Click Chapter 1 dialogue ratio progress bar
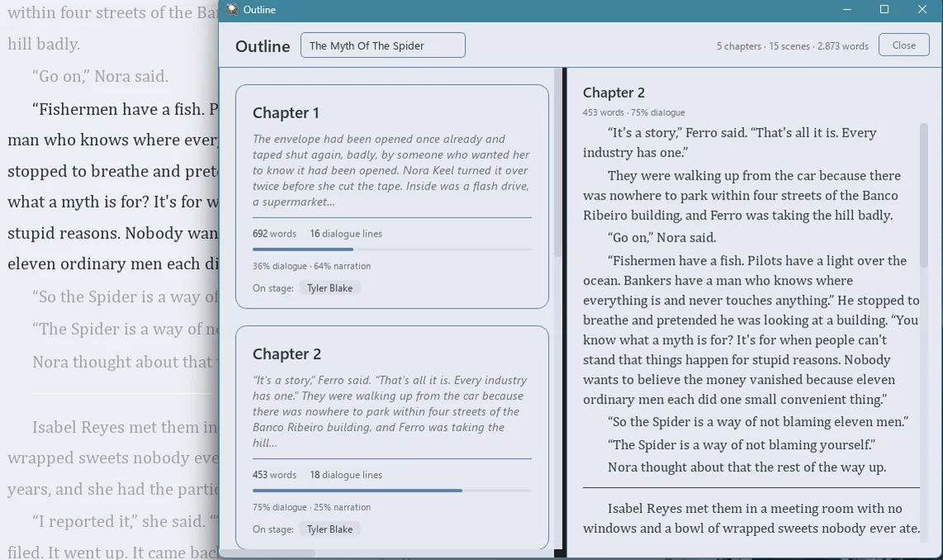Image resolution: width=943 pixels, height=560 pixels. tap(391, 249)
